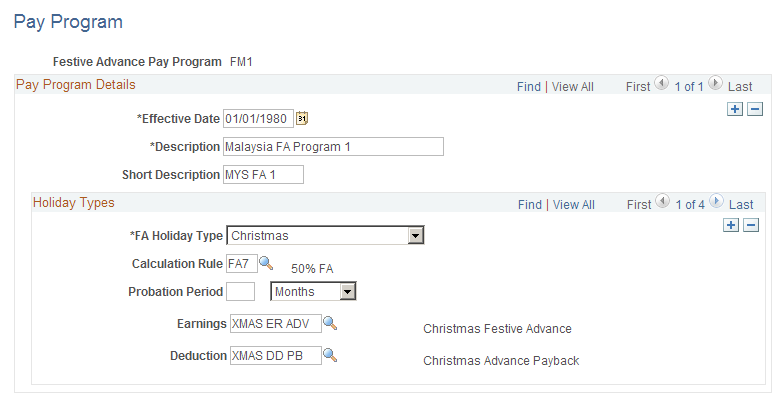Go to next Pay Program Details row
The height and width of the screenshot is (398, 780).
pyautogui.click(x=715, y=83)
